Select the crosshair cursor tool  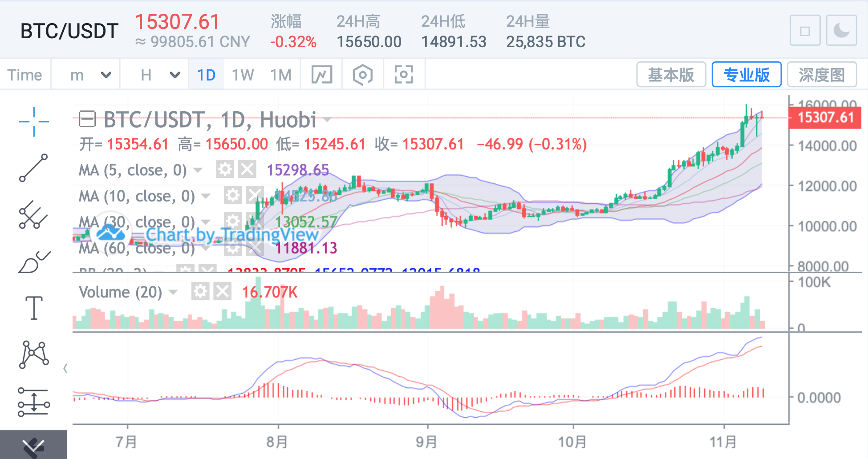point(34,121)
